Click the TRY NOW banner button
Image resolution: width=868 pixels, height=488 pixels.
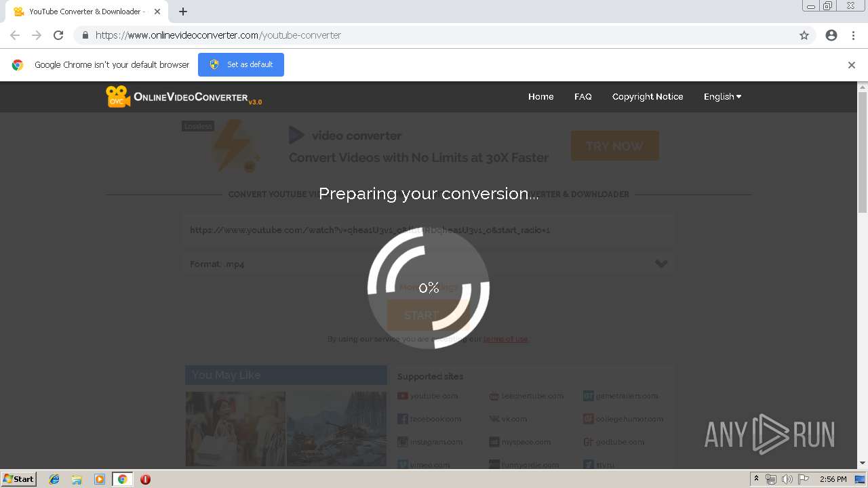point(614,146)
